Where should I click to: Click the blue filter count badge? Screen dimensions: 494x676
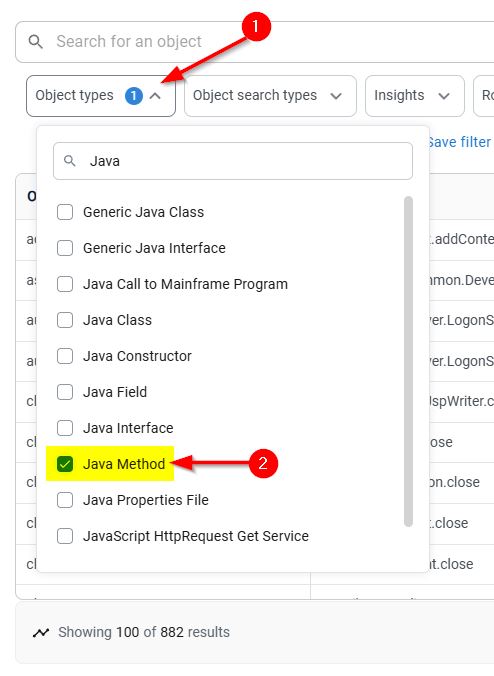pos(134,96)
